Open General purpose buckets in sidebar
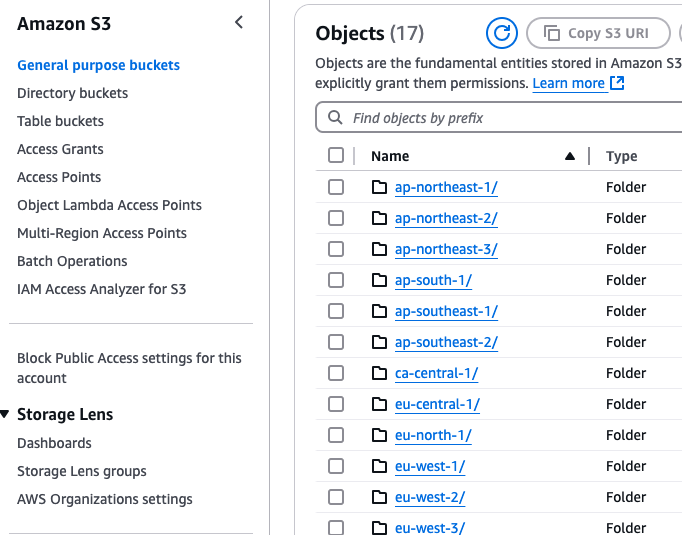 click(x=98, y=65)
